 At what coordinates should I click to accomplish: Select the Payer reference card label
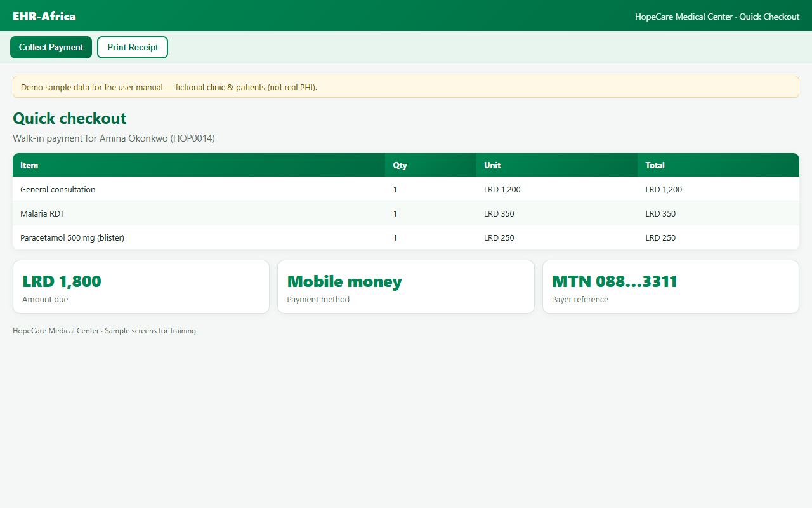580,299
